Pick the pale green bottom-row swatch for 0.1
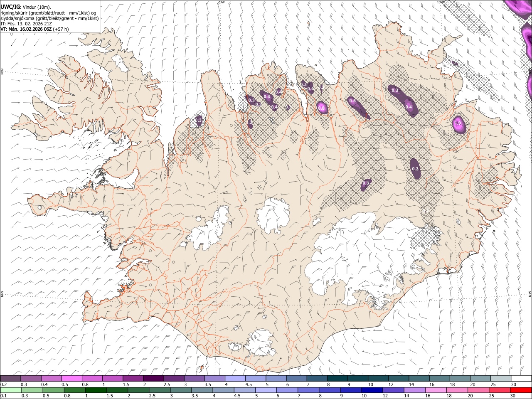This screenshot has width=532, height=399. point(10,390)
